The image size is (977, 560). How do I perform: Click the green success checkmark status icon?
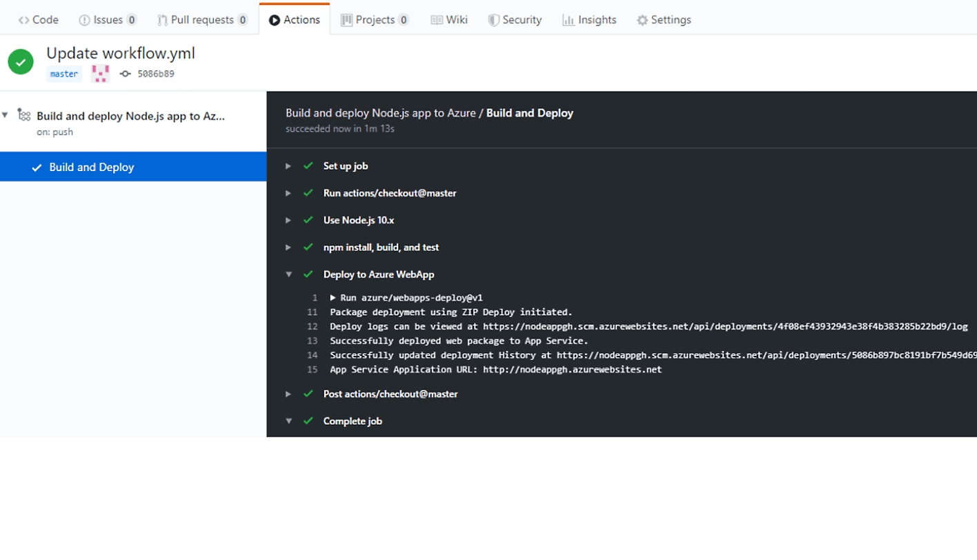(21, 62)
